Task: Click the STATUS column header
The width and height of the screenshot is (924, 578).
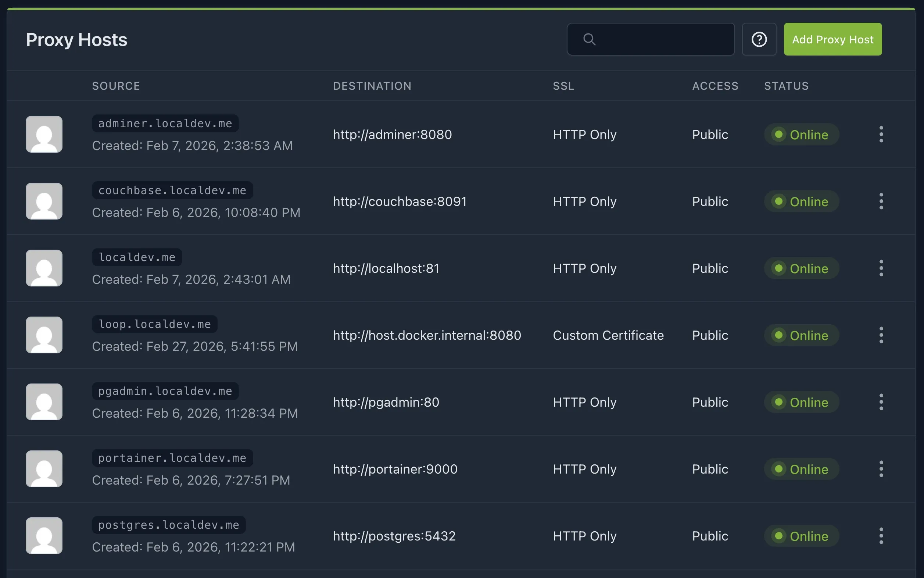Action: (787, 86)
